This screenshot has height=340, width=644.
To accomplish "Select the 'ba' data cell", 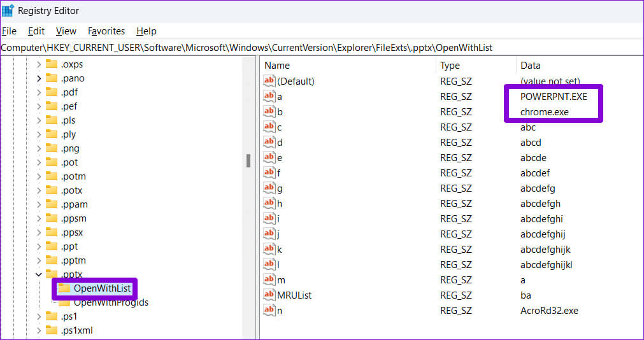I will (x=526, y=295).
